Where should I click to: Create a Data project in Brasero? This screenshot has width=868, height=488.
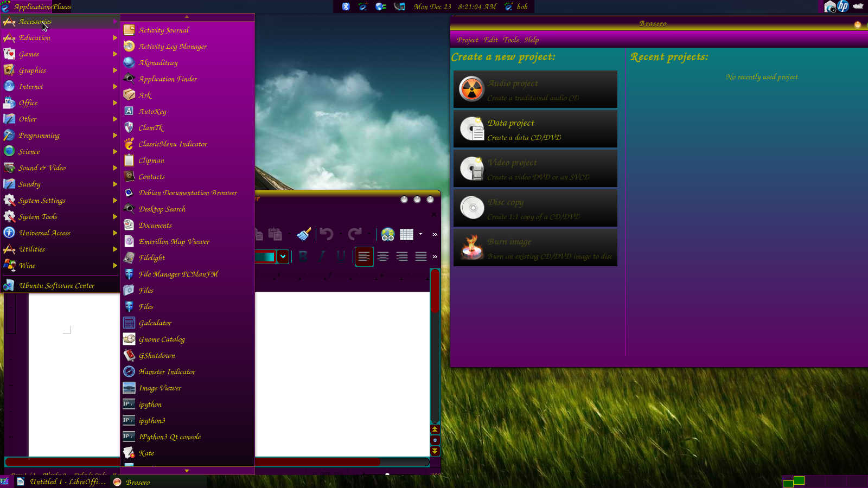535,129
